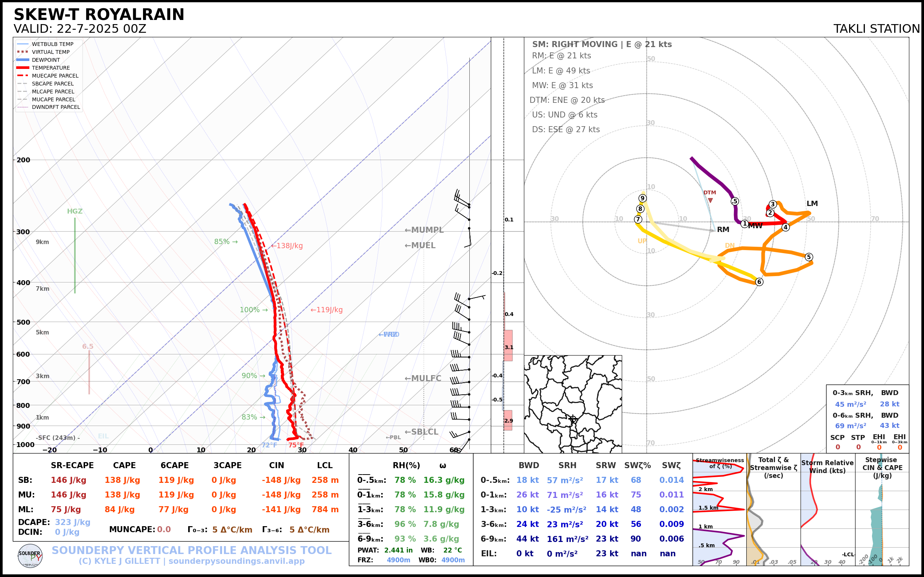Click the circled 5 km hodograph marker
Screen dimensions: 924x577
(x=809, y=257)
